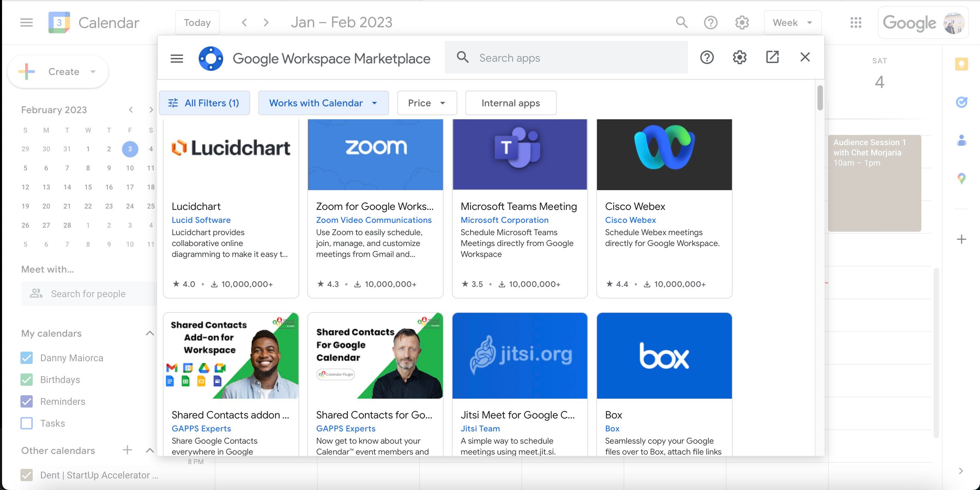Image resolution: width=980 pixels, height=490 pixels.
Task: Open the Price filter dropdown
Action: [x=427, y=103]
